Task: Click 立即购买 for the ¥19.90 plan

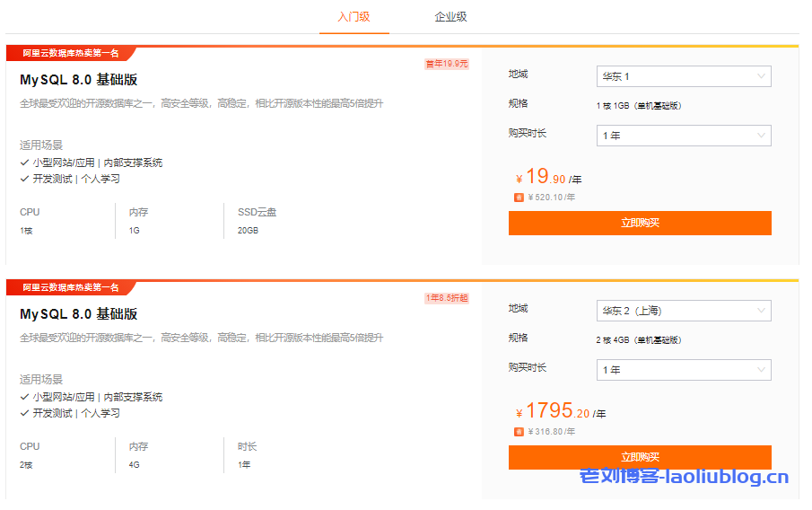Action: click(x=640, y=223)
